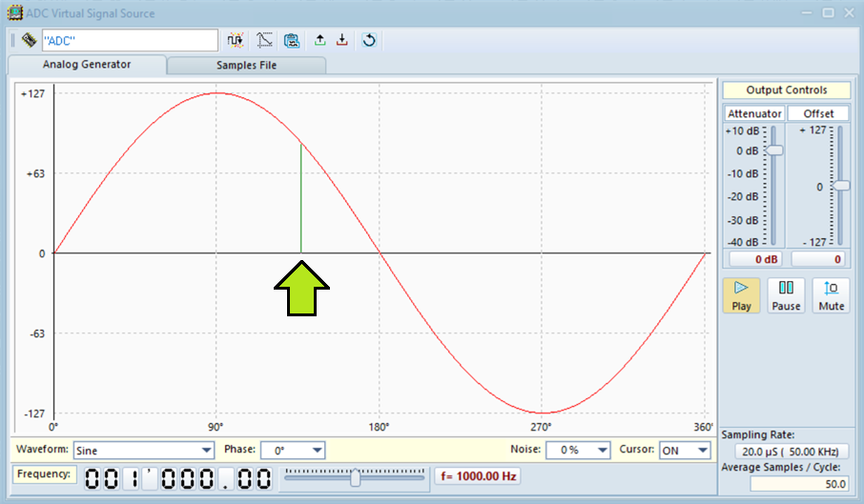Click the red download arrow icon
Viewport: 864px width, 504px height.
coord(342,40)
